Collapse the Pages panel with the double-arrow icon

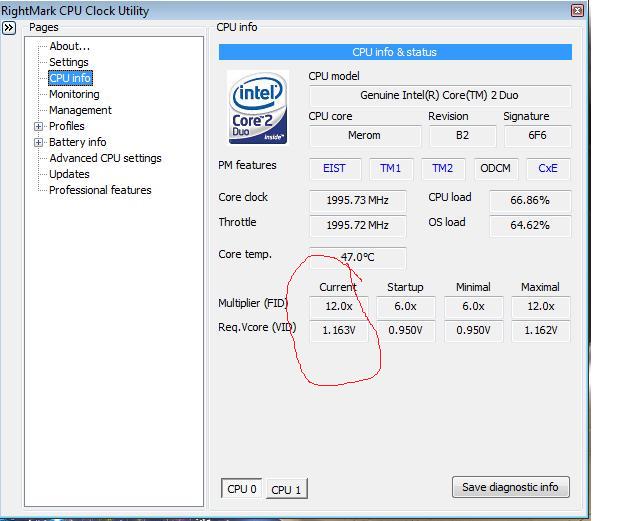(9, 28)
